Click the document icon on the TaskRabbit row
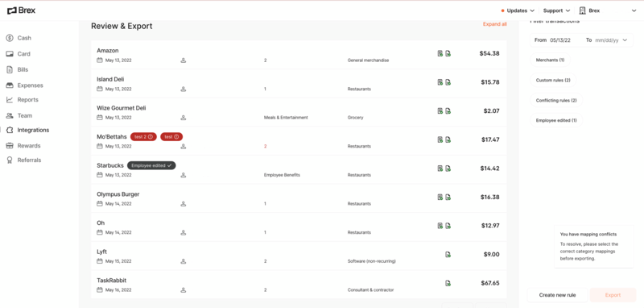The width and height of the screenshot is (644, 308). 448,283
